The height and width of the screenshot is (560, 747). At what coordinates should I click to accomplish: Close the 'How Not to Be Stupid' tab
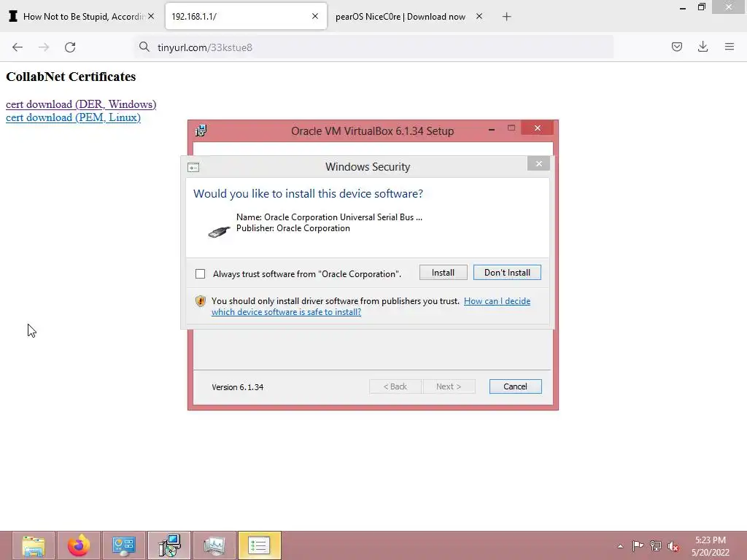[150, 16]
